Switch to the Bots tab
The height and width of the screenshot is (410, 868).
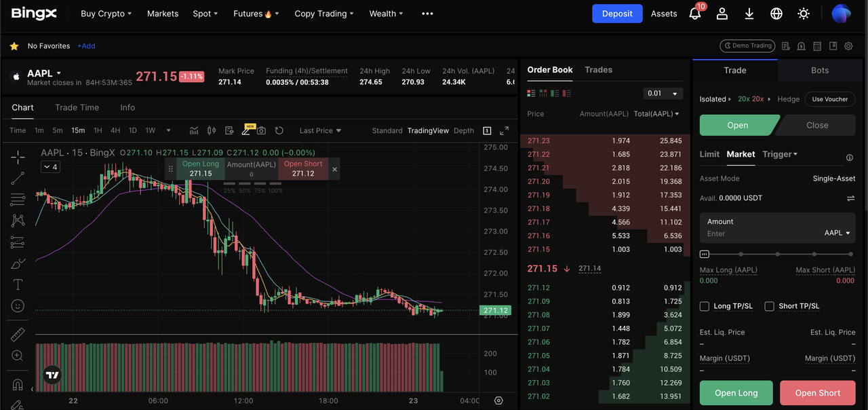(x=820, y=71)
